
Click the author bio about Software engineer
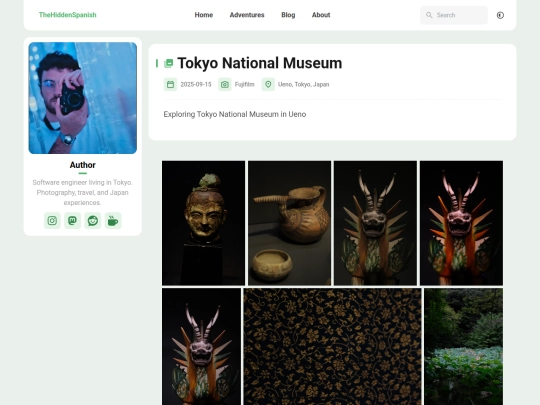[83, 192]
